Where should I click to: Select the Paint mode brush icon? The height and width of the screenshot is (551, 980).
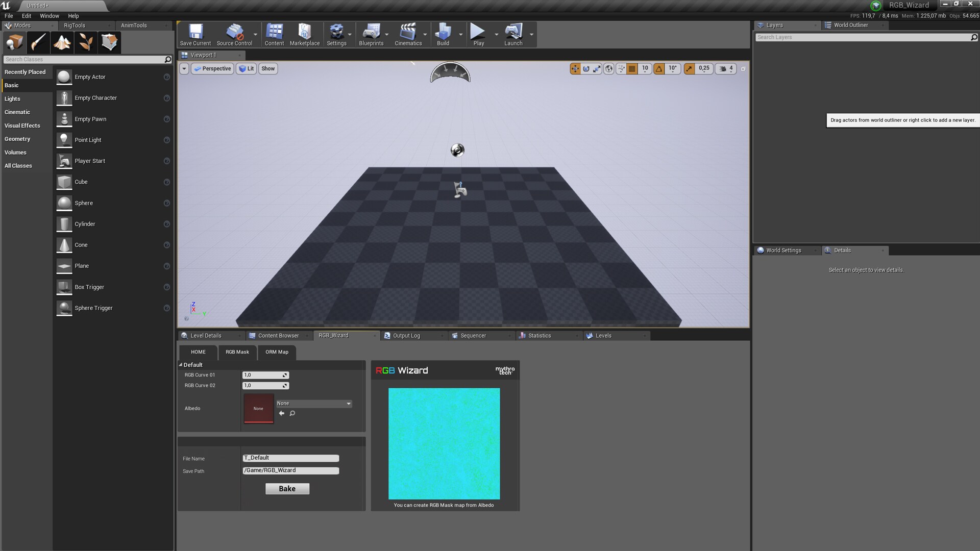[x=38, y=43]
